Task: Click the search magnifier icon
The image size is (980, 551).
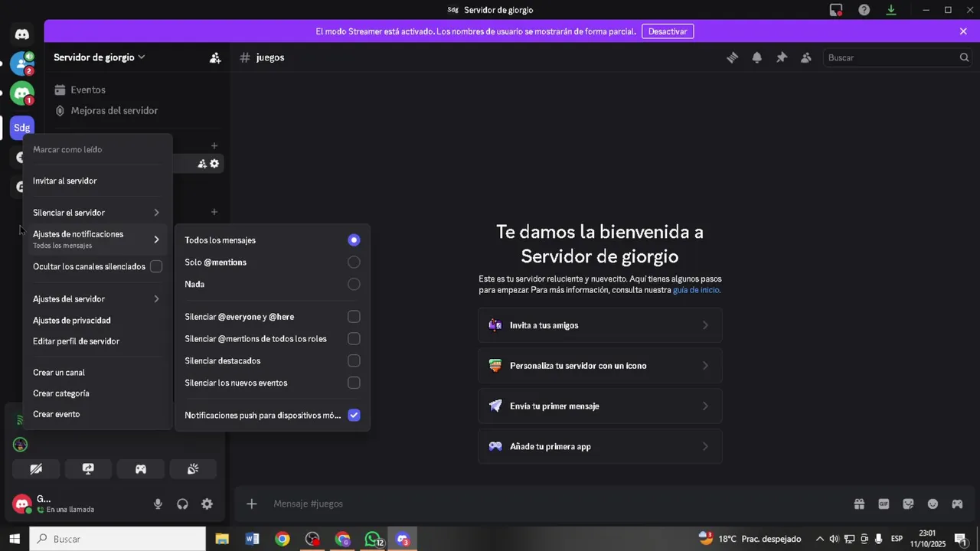Action: (964, 57)
